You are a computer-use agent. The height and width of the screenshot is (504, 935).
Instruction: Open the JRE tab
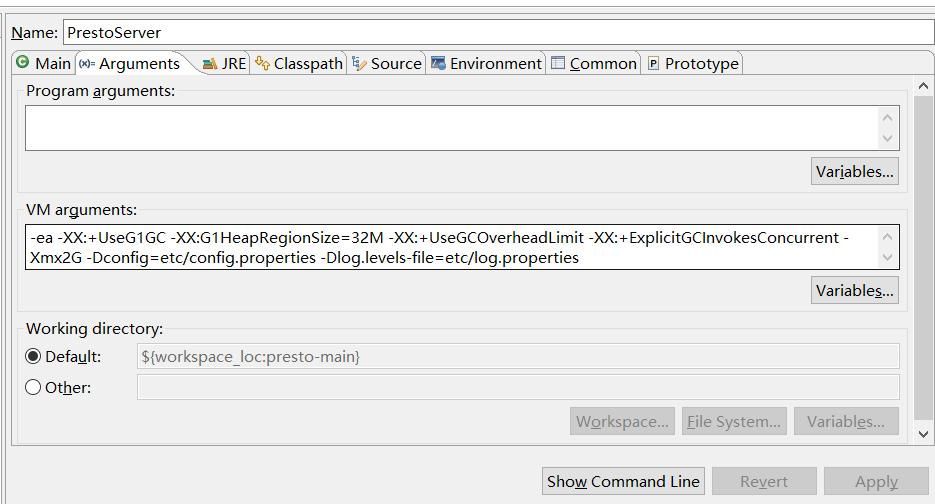click(x=224, y=63)
